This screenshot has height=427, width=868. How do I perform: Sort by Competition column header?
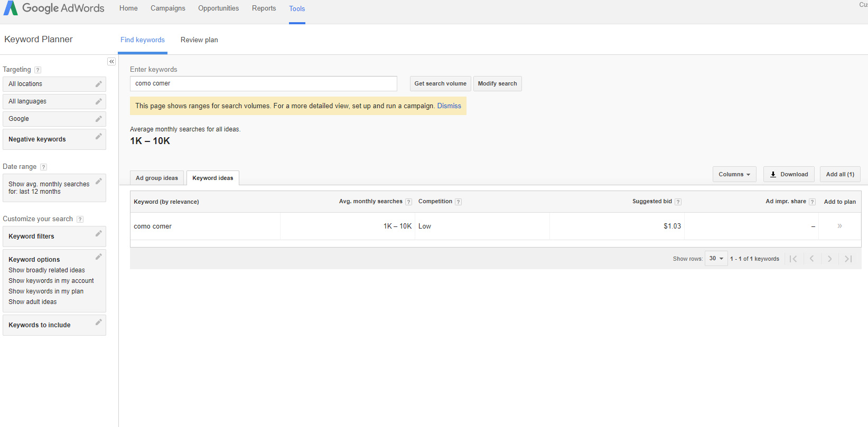(x=435, y=202)
